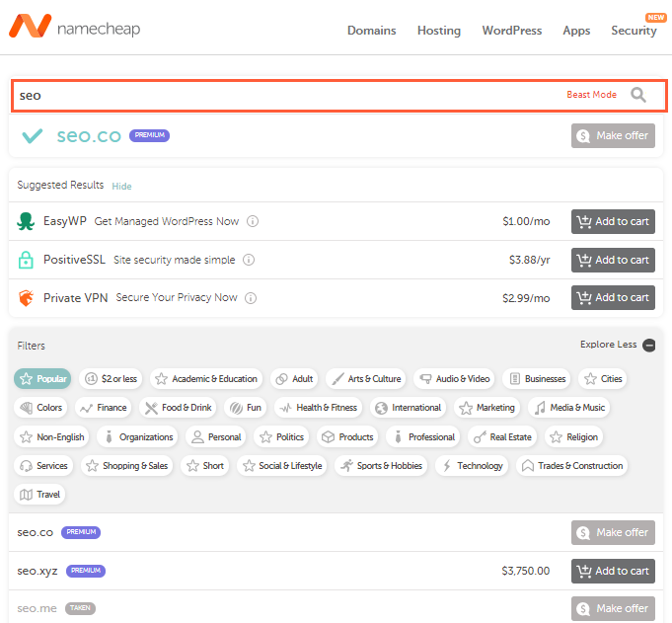This screenshot has width=672, height=623.
Task: Select Academic & Education filter
Action: tap(206, 378)
